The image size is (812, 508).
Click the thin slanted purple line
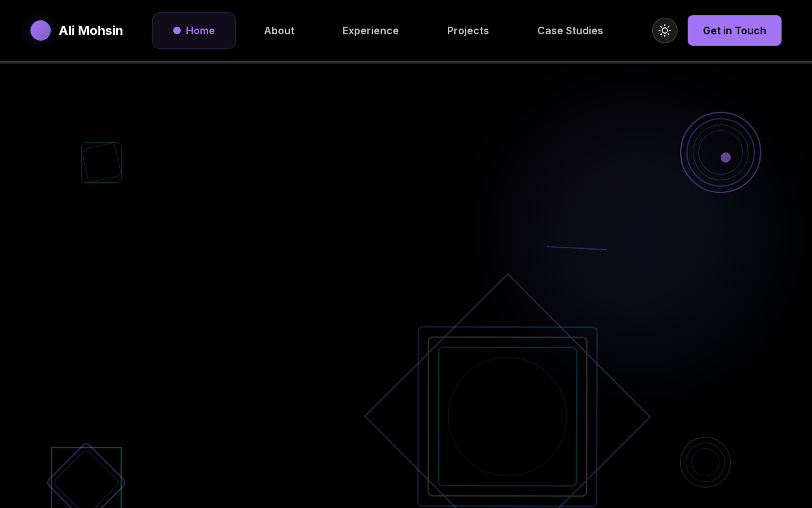click(577, 248)
